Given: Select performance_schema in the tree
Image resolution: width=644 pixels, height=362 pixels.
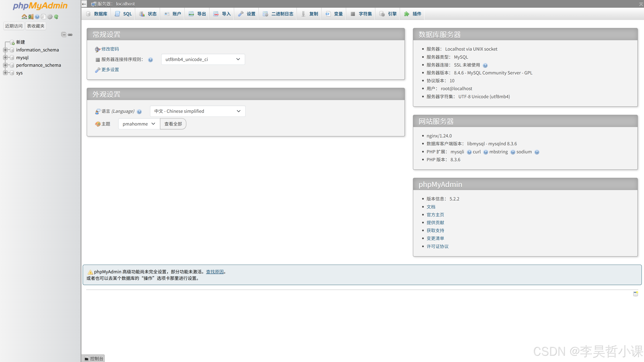Looking at the screenshot, I should [x=39, y=65].
